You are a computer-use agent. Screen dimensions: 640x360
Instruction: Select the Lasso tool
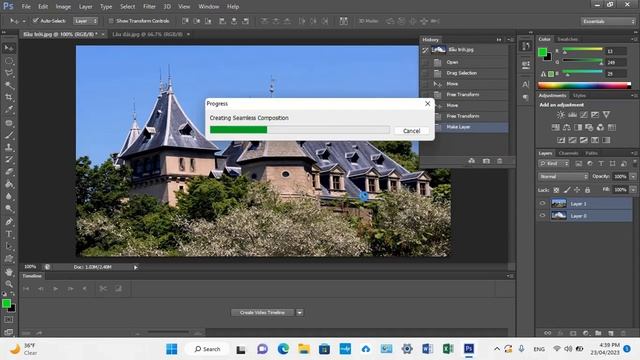[x=9, y=73]
